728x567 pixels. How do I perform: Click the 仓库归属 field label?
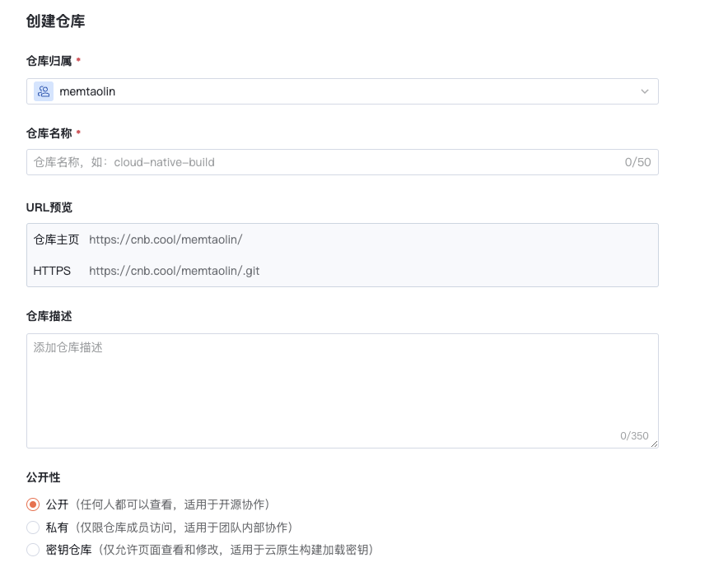(x=49, y=61)
